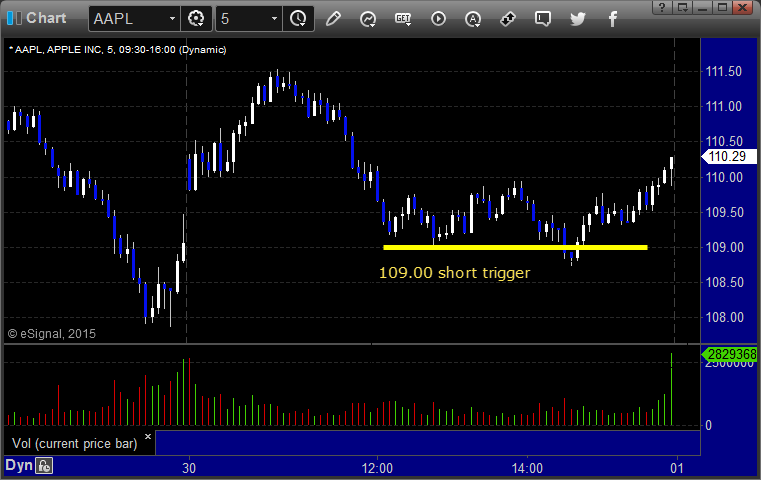Click the pop-out window title button
The image size is (761, 480).
tap(682, 7)
